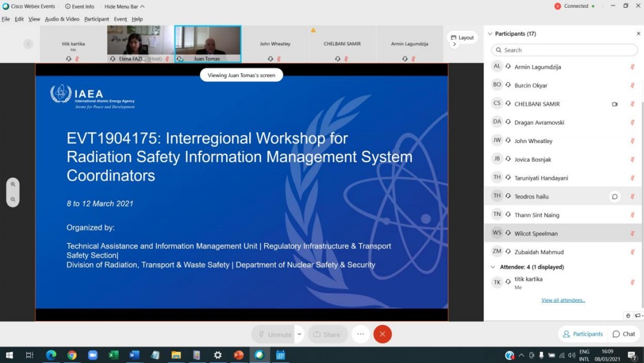This screenshot has height=363, width=644.
Task: Select Burcin Okyar in participant list
Action: (x=563, y=85)
